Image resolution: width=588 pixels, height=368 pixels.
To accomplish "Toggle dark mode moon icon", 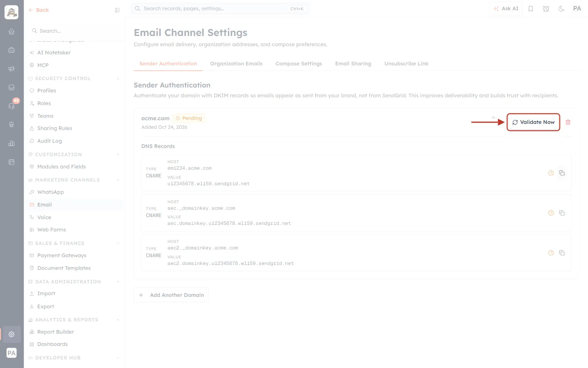I will 561,9.
